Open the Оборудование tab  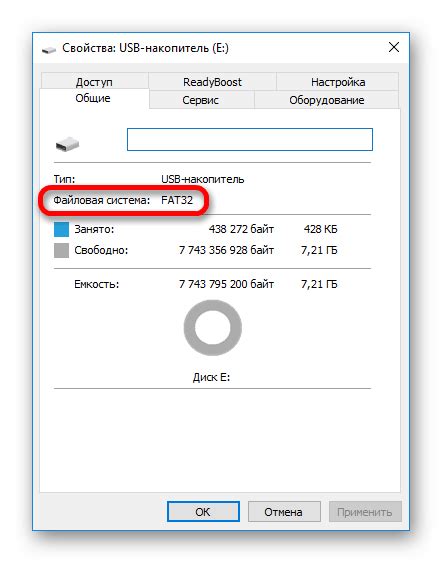(x=327, y=100)
